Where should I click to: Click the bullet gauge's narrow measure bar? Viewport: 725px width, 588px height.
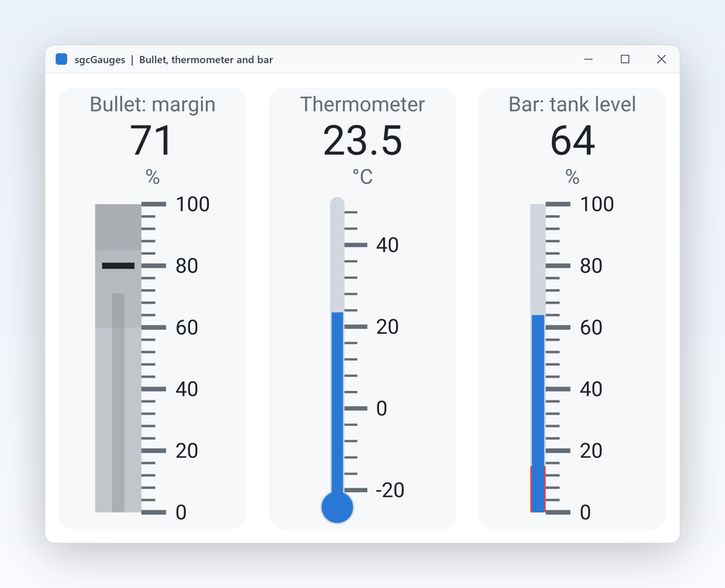(118, 403)
